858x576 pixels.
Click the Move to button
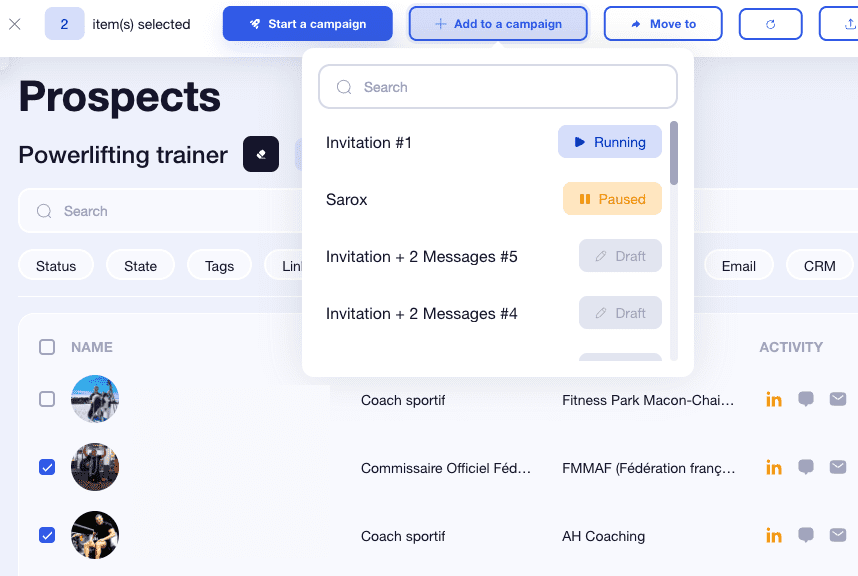pos(663,24)
